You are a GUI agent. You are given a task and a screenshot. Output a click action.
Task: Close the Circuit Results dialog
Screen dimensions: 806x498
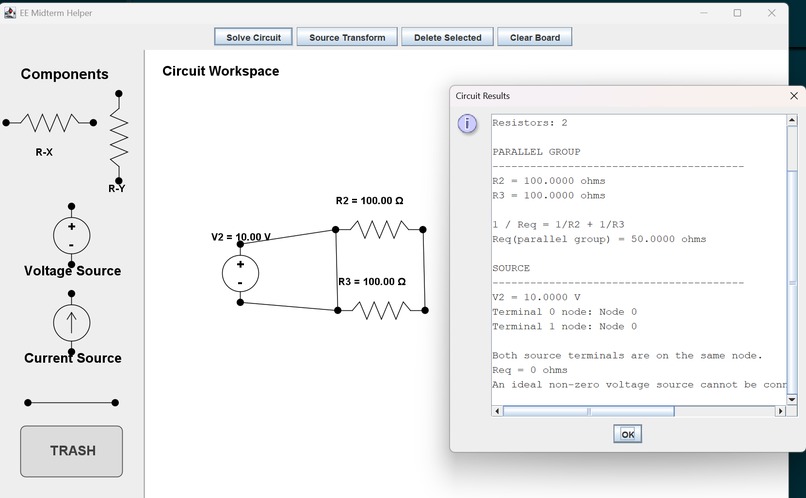pyautogui.click(x=794, y=96)
